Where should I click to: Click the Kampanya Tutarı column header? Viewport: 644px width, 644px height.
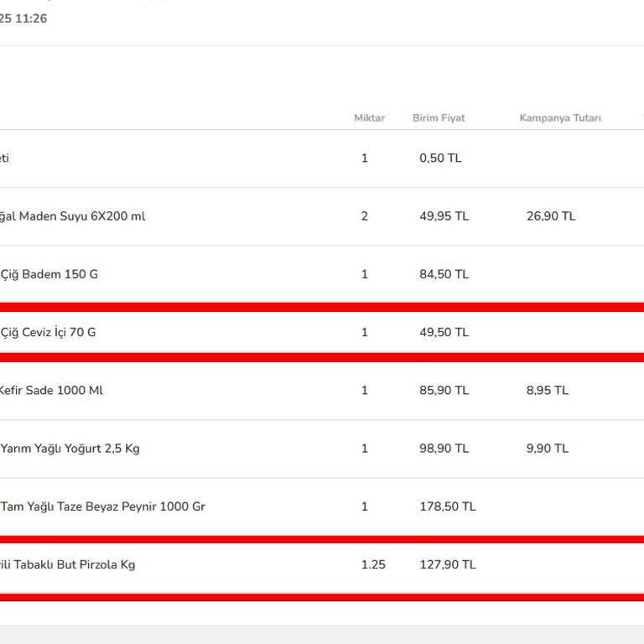[560, 118]
